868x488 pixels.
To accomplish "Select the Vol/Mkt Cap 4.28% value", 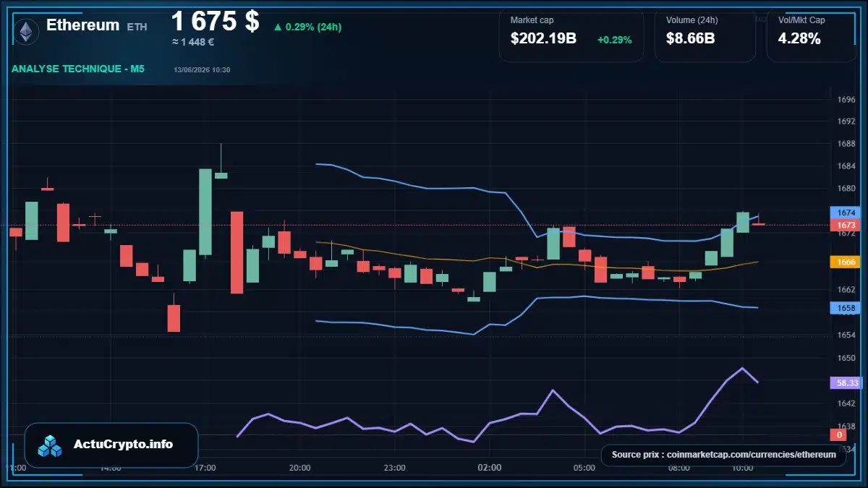I will [799, 39].
